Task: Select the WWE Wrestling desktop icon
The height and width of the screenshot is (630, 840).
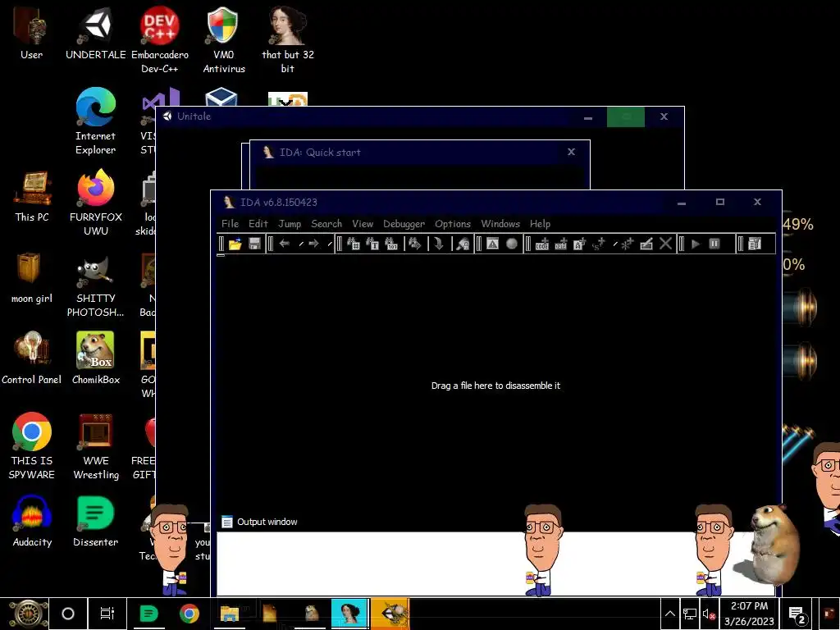Action: coord(95,446)
